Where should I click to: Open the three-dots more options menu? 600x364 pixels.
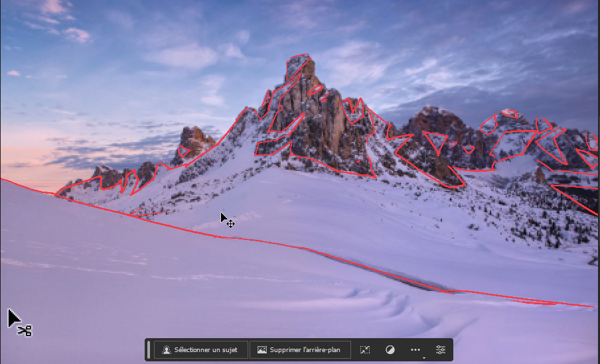pos(415,350)
